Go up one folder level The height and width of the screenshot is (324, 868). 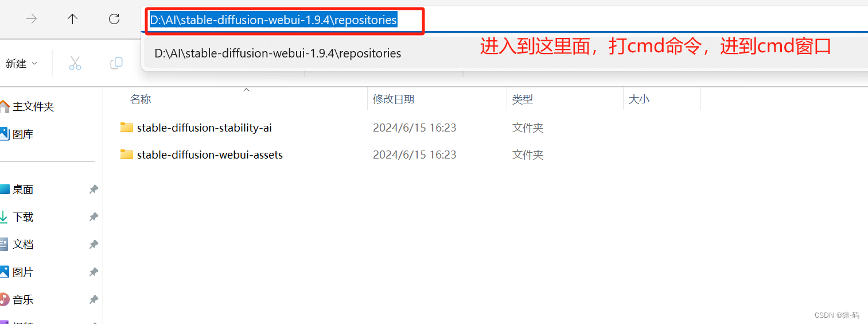tap(72, 19)
